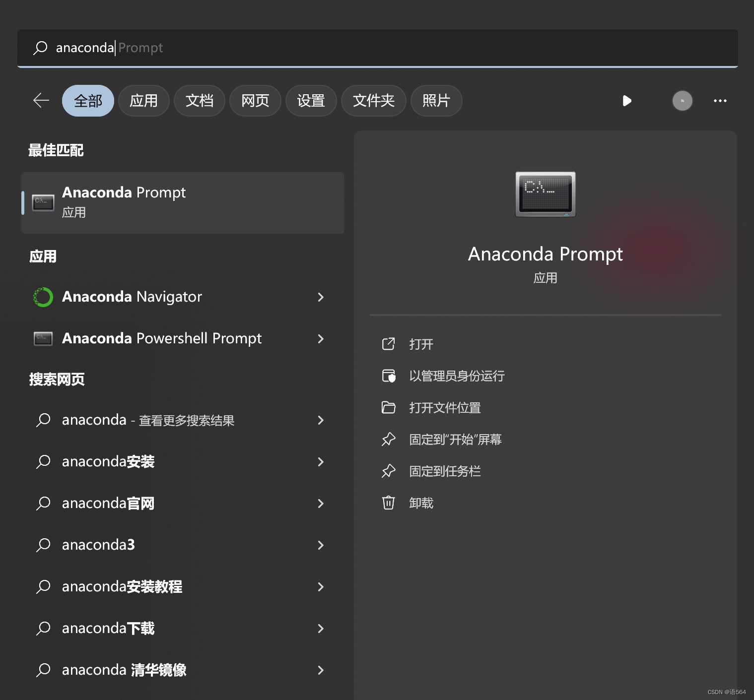754x700 pixels.
Task: Open Anaconda Powershell Prompt result
Action: [183, 339]
